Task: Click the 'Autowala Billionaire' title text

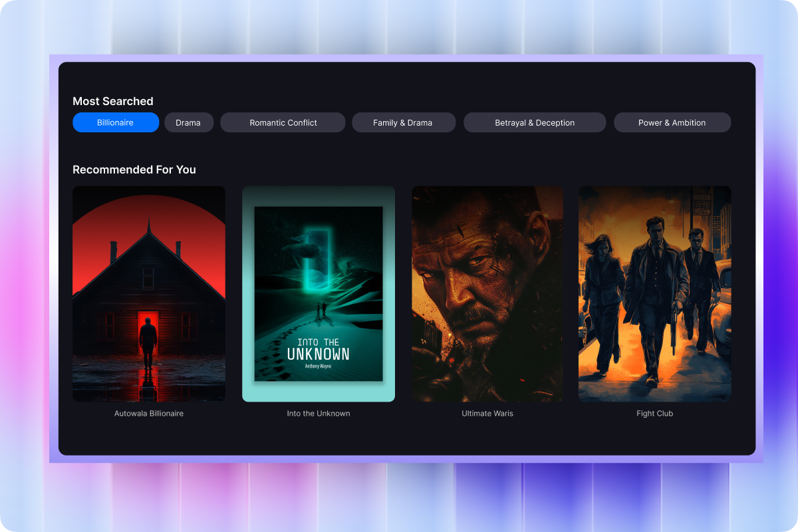Action: coord(149,414)
